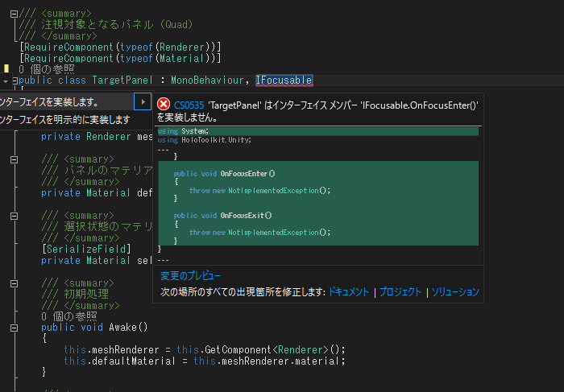The height and width of the screenshot is (392, 564).
Task: Collapse the TargetPanel class region
Action: (x=15, y=80)
